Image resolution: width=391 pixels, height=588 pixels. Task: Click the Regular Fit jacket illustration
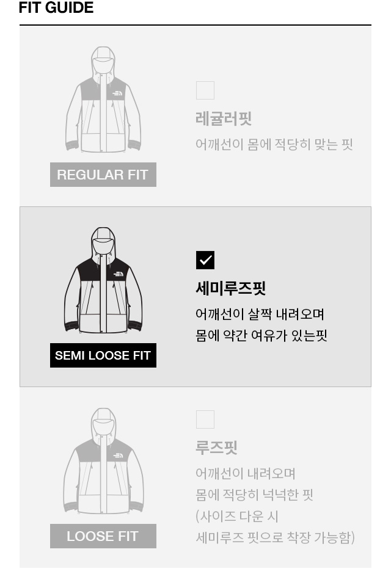click(103, 100)
